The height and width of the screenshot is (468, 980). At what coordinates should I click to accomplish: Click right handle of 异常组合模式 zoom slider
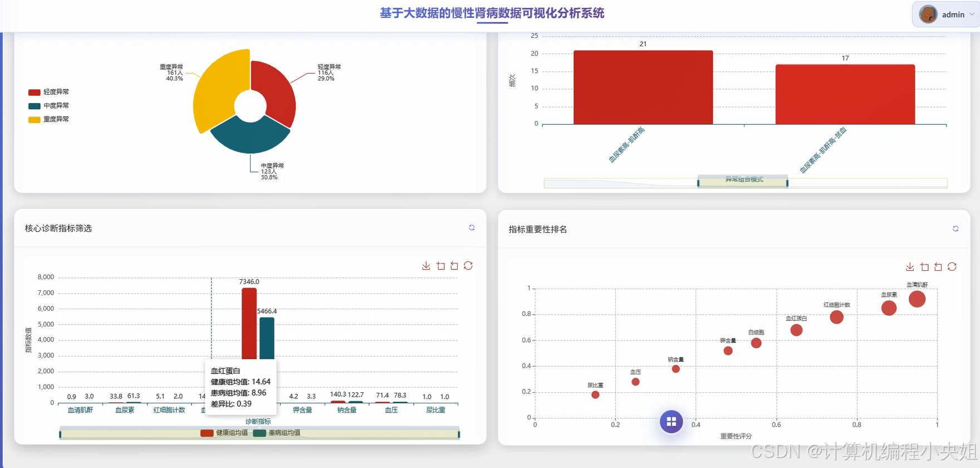click(x=787, y=183)
